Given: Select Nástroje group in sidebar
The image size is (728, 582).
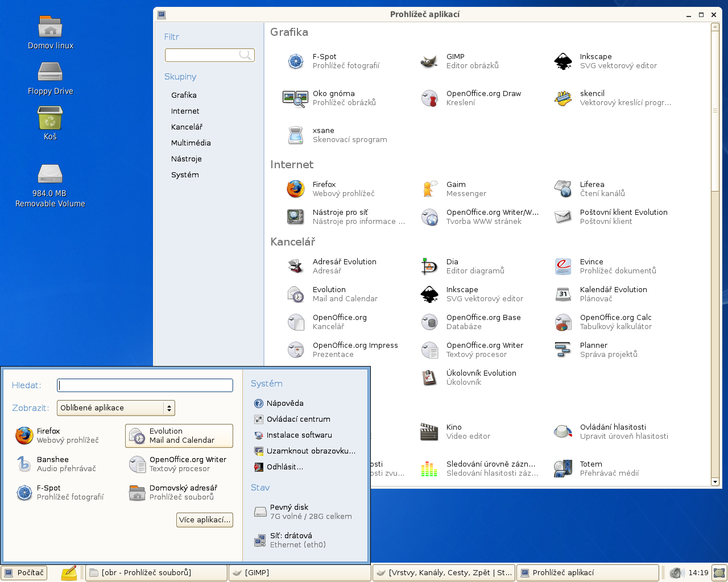Looking at the screenshot, I should 187,159.
